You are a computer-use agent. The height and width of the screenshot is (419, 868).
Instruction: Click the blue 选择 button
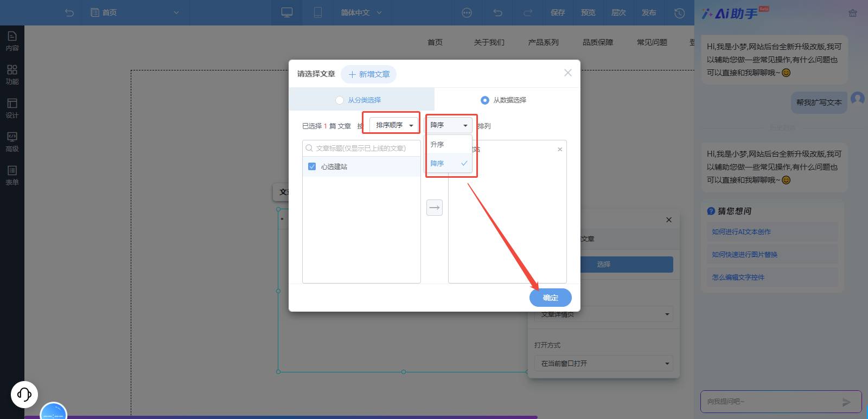click(604, 265)
